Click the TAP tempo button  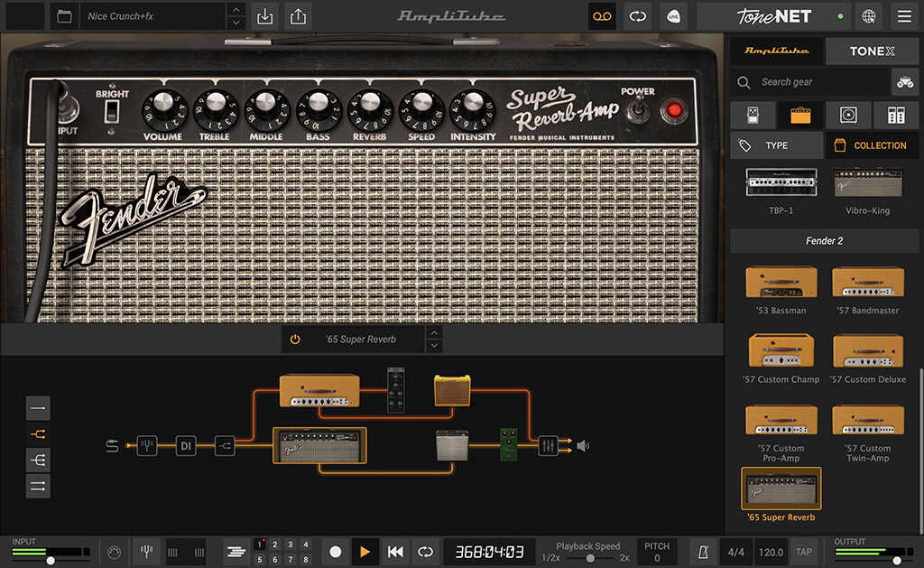[x=804, y=551]
